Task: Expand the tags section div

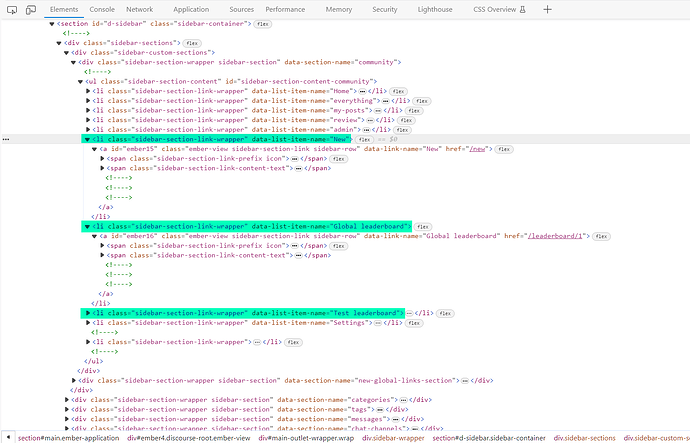Action: pyautogui.click(x=67, y=410)
